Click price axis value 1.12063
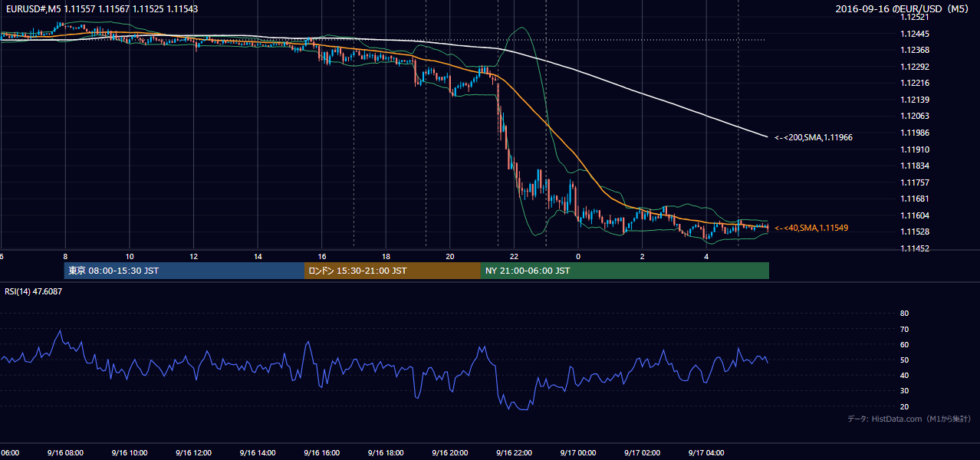This screenshot has height=460, width=980. pos(914,116)
